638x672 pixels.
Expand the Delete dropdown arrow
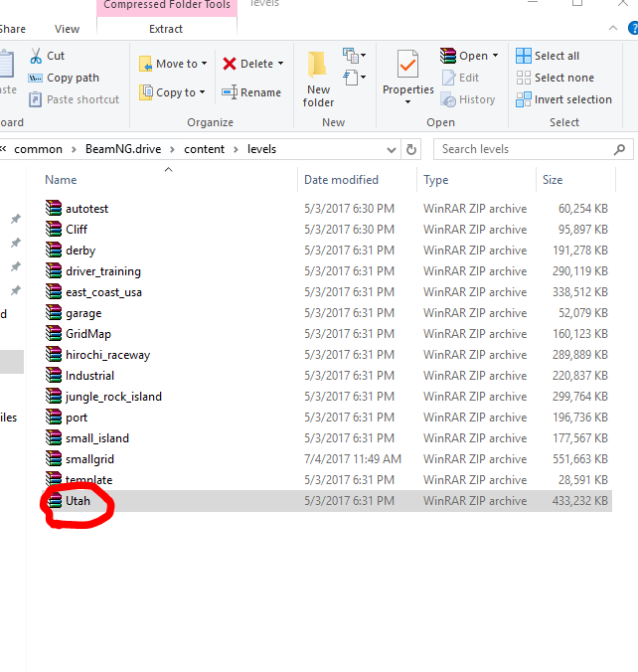280,64
